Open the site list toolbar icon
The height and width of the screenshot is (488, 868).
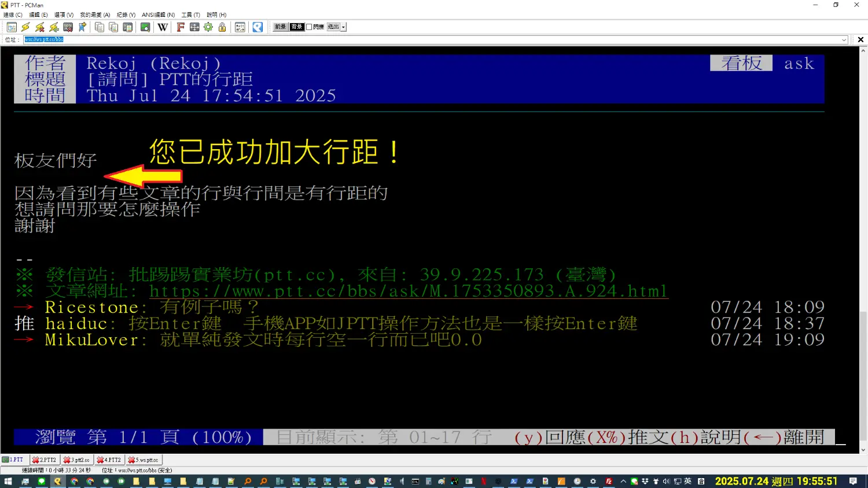tap(12, 27)
